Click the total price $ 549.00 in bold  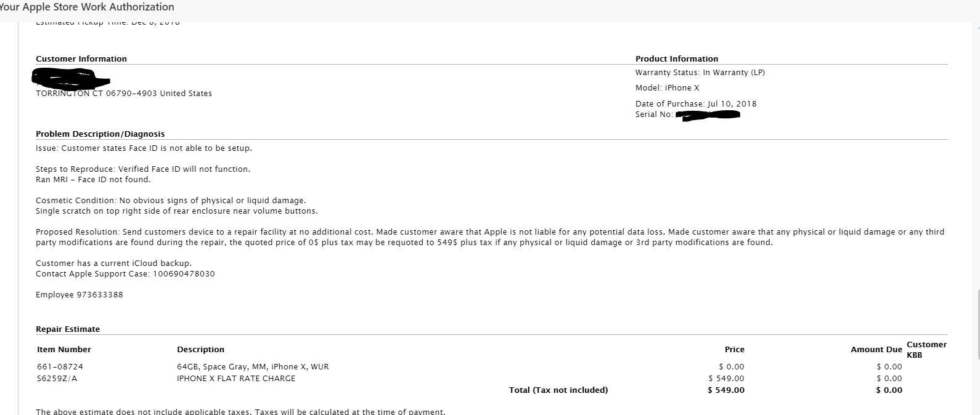(x=726, y=390)
